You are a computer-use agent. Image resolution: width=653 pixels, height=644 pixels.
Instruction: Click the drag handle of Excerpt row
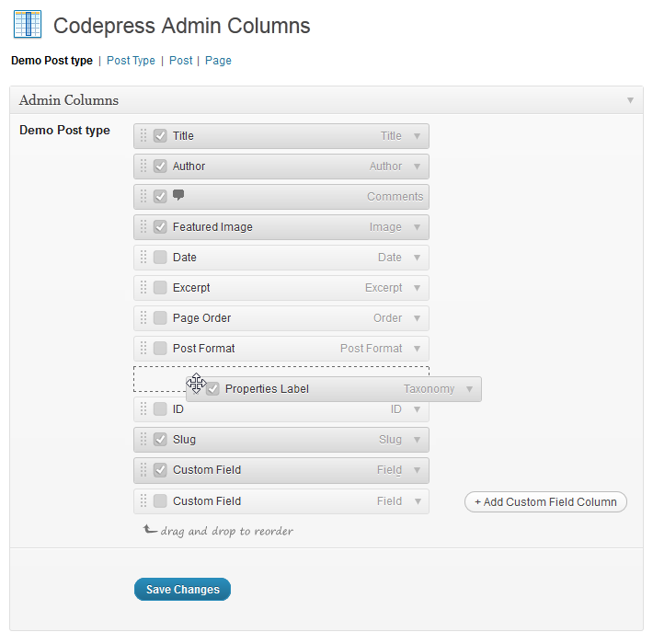143,287
